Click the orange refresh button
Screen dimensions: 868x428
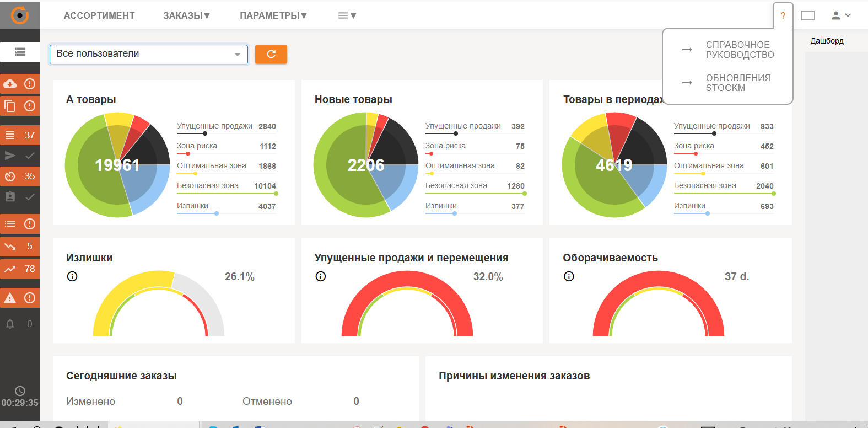pos(271,54)
